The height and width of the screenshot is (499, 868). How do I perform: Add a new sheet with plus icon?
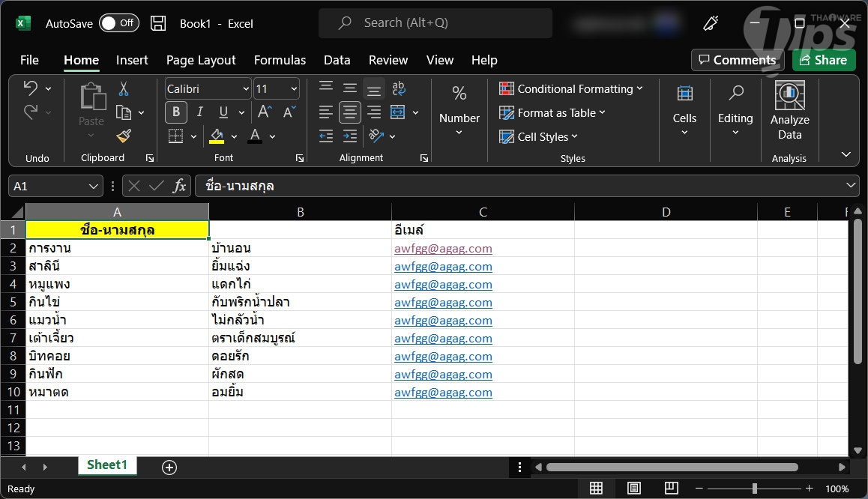(x=169, y=468)
